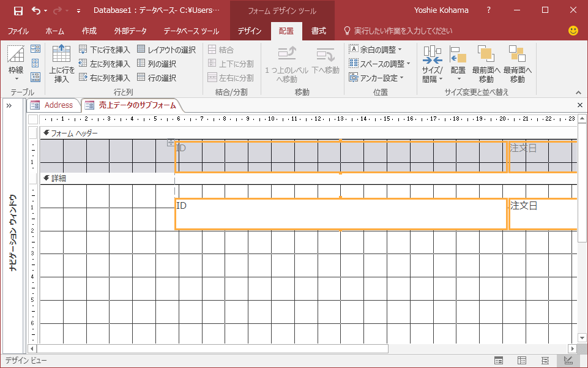Screen dimensions: 588x368
Task: Click 1つ上のレベルへ移動 move up
Action: 286,64
